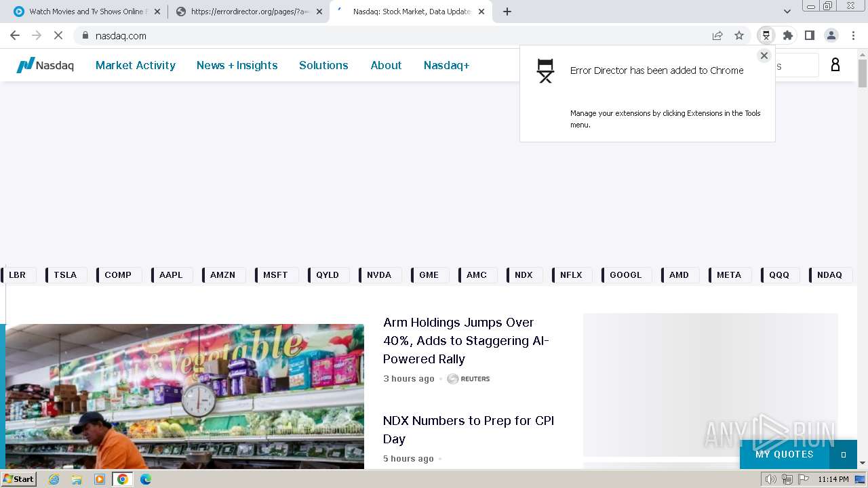Open the Market Activity menu
Image resolution: width=868 pixels, height=488 pixels.
point(136,65)
